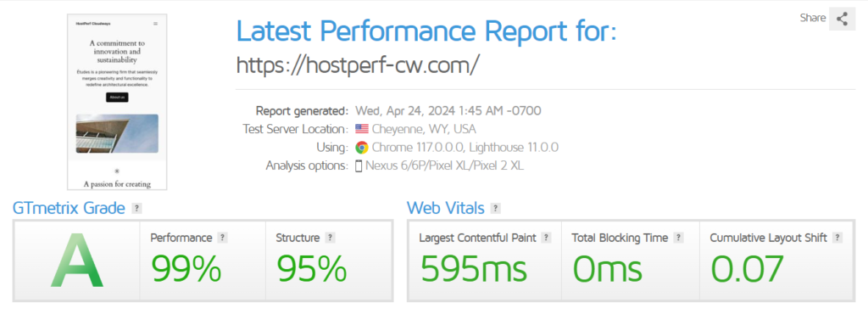Click the Performance question mark icon
The image size is (868, 325).
tap(222, 238)
